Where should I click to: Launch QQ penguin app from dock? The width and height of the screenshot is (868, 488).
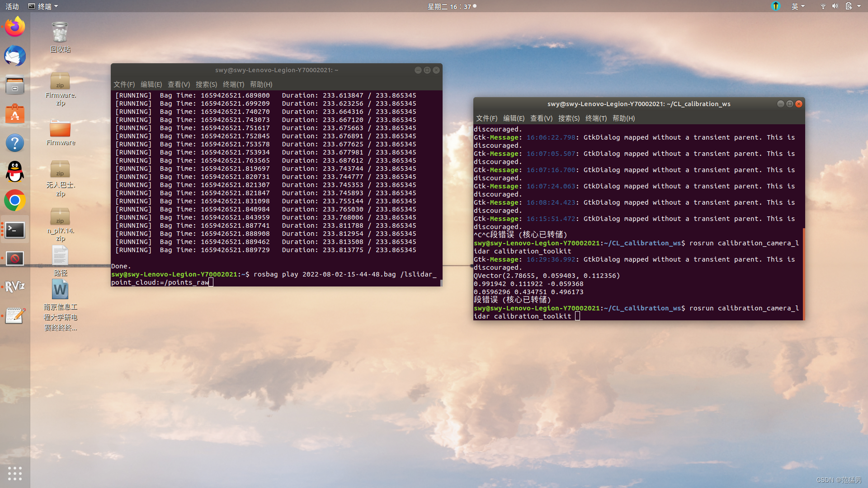[15, 172]
